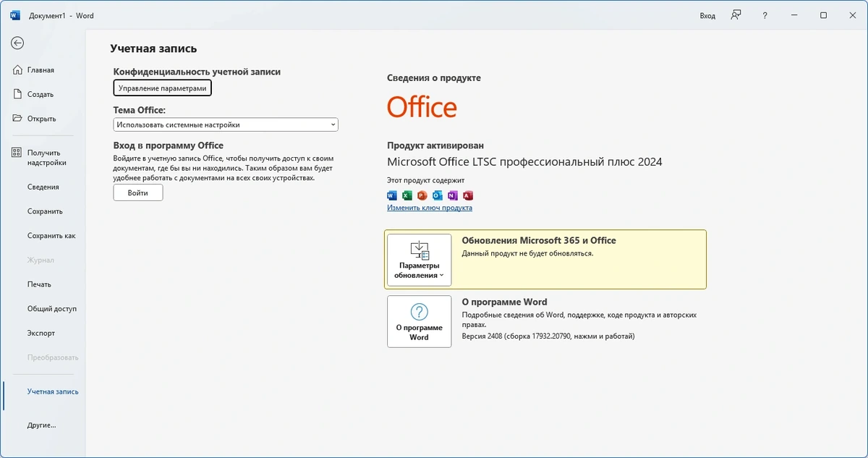Click the product name Microsoft Office LTSC text

(x=524, y=162)
